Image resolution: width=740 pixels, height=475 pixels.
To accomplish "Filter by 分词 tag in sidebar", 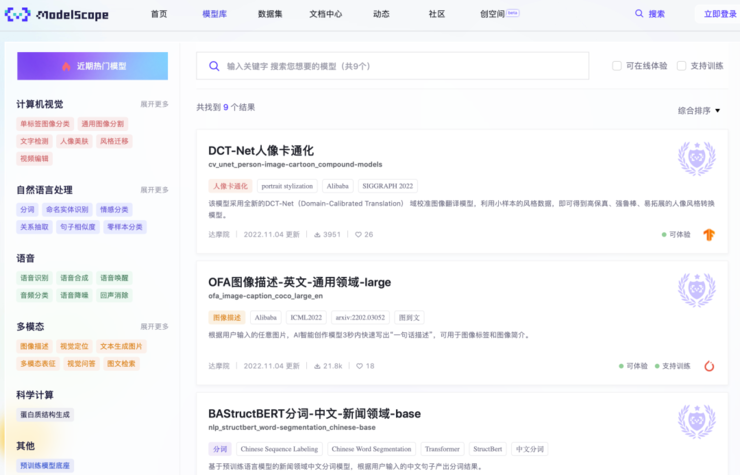I will (27, 210).
